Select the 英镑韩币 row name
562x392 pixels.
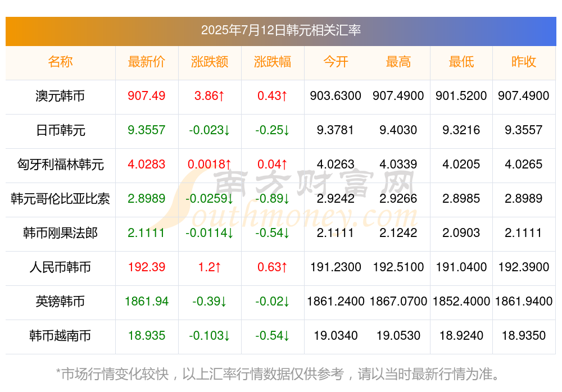60,302
